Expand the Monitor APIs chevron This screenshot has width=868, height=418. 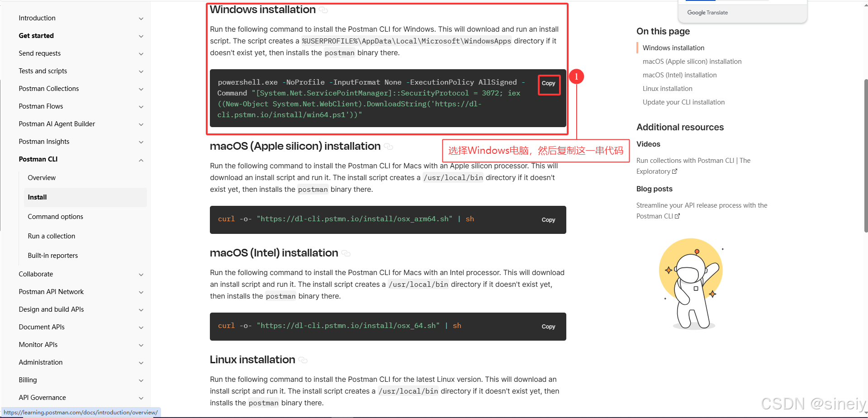coord(141,345)
